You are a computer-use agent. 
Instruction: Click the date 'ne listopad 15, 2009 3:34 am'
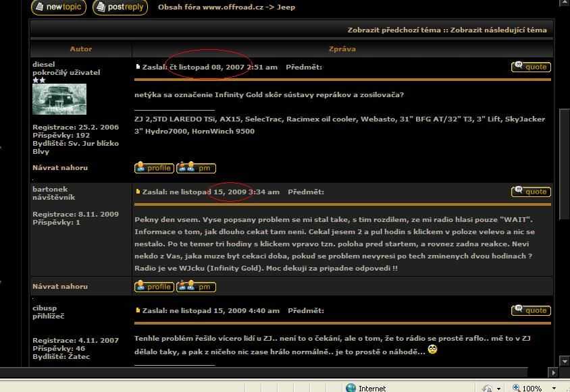225,192
